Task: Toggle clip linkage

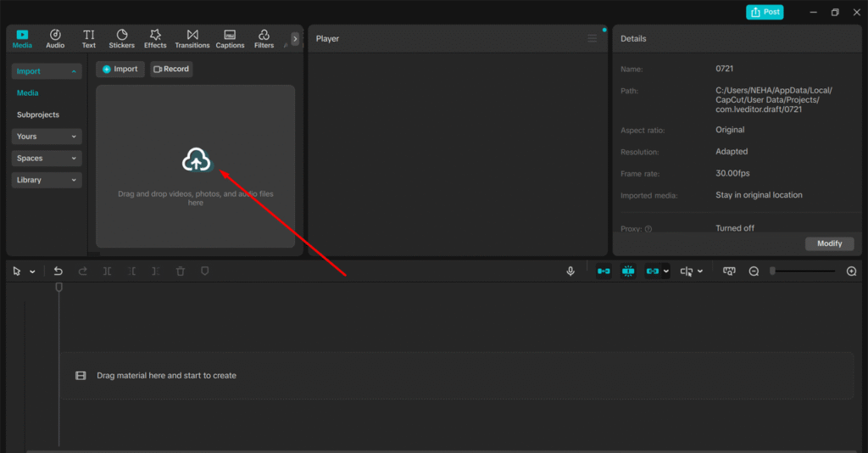Action: pyautogui.click(x=653, y=271)
